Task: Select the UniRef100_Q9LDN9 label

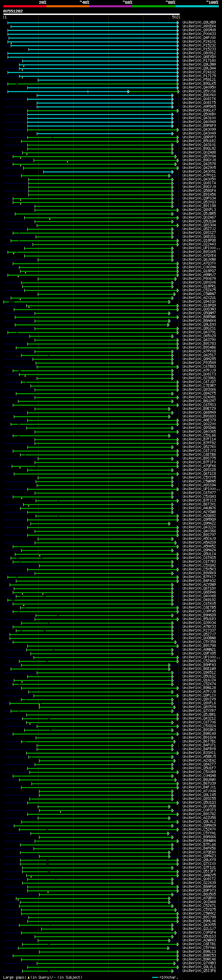Action: [x=199, y=65]
